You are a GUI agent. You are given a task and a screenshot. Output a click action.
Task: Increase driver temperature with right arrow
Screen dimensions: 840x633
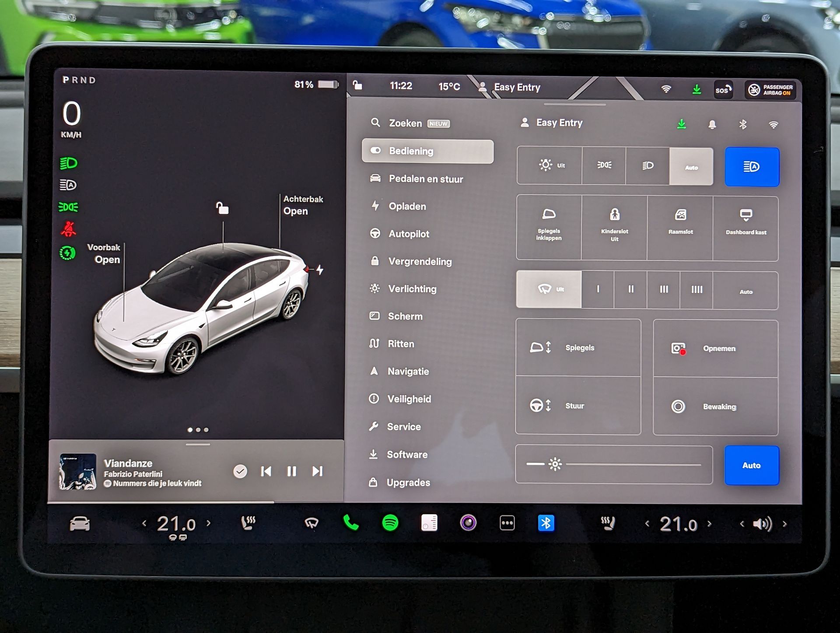[208, 523]
